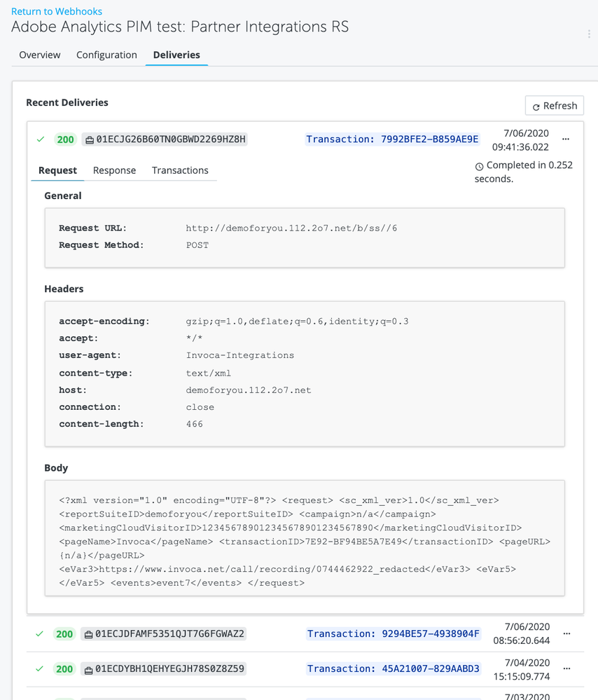Click Transaction 9294BE57-4938904F label
598x700 pixels.
point(393,634)
